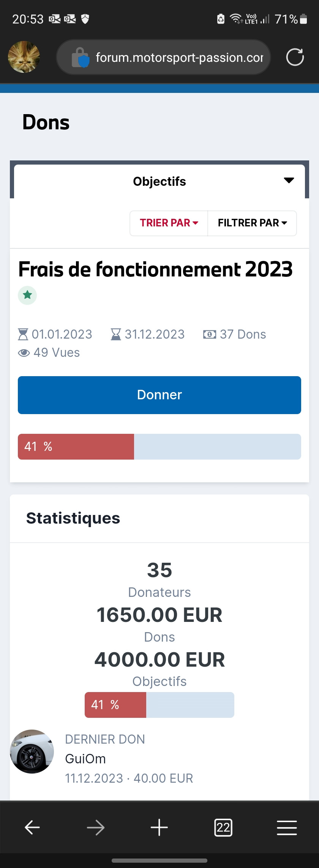Click the green star featured badge
Screen dimensions: 319x868
point(27,295)
